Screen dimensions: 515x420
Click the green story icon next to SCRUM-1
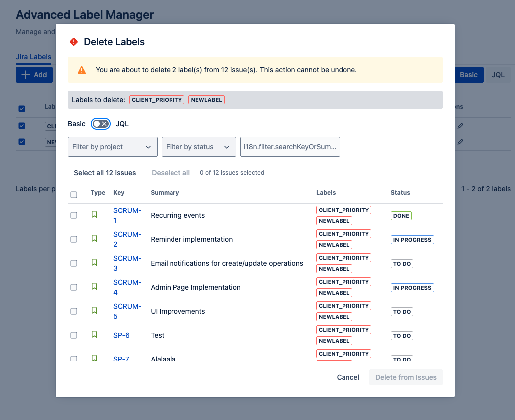[x=94, y=215]
